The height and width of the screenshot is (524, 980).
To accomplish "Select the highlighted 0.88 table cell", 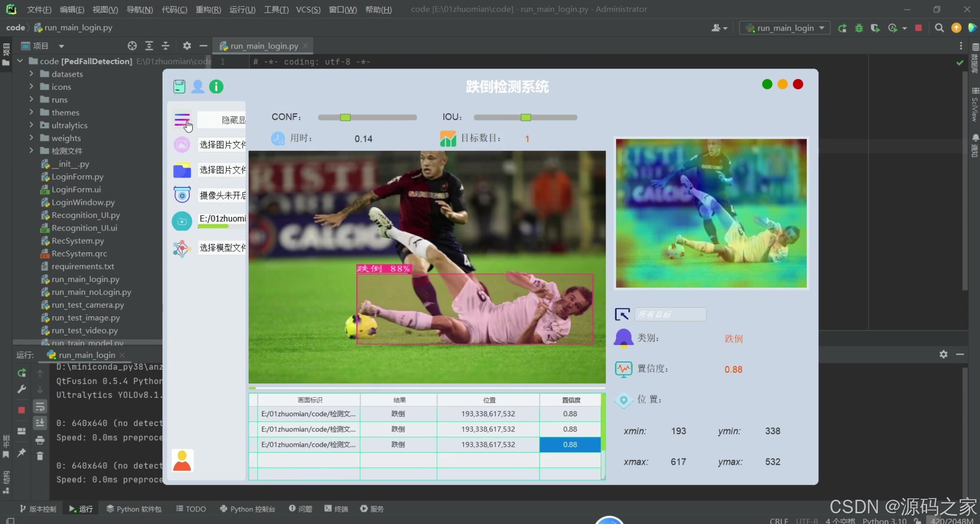I will [x=570, y=444].
